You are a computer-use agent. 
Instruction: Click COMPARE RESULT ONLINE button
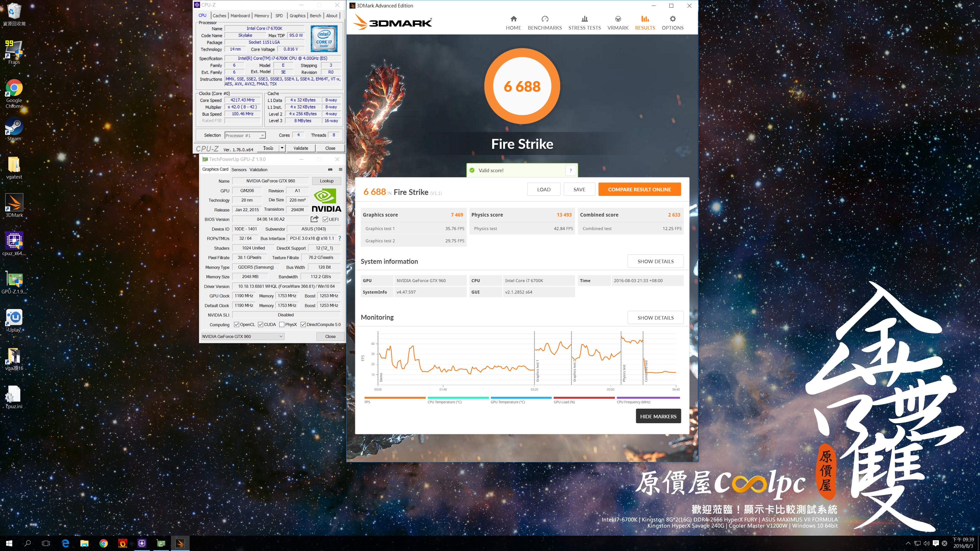[639, 189]
